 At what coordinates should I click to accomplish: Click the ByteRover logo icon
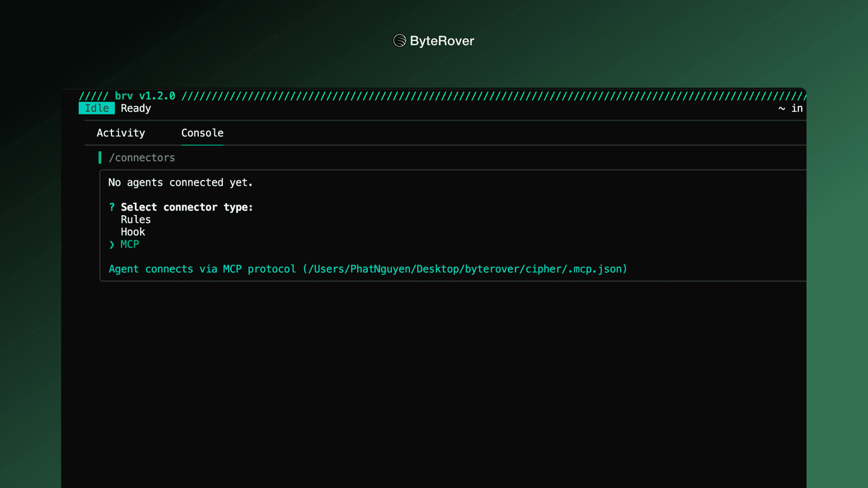click(x=400, y=41)
